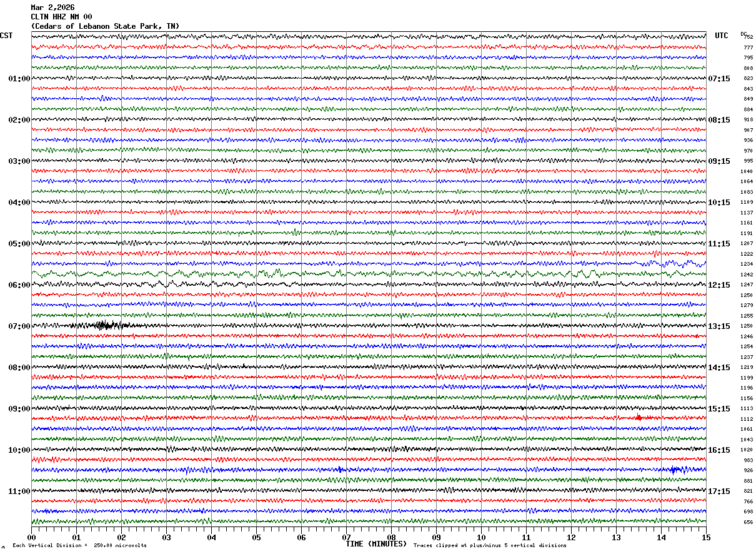756x554 pixels.
Task: Click minute tick '15' on time axis
Action: pos(706,537)
